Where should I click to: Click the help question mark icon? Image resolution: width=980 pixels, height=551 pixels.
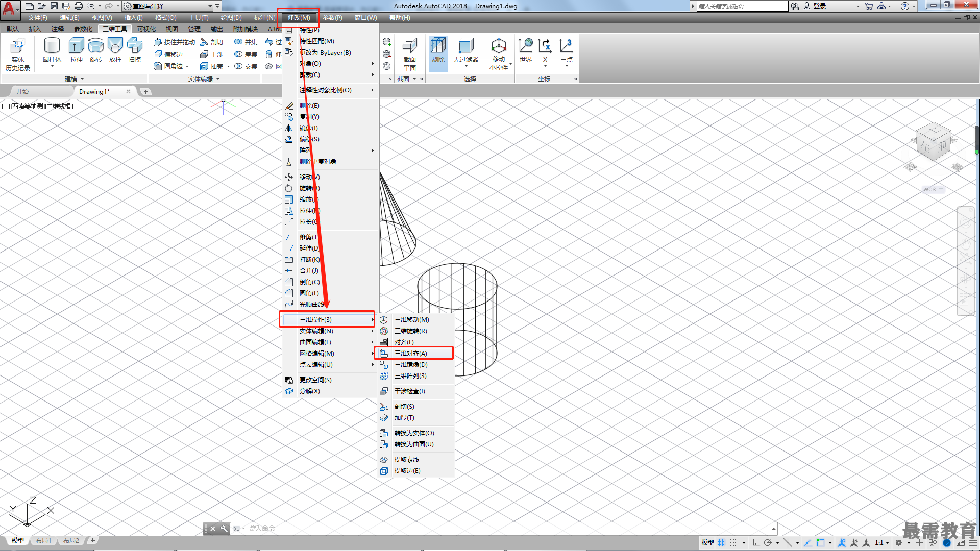pyautogui.click(x=904, y=6)
